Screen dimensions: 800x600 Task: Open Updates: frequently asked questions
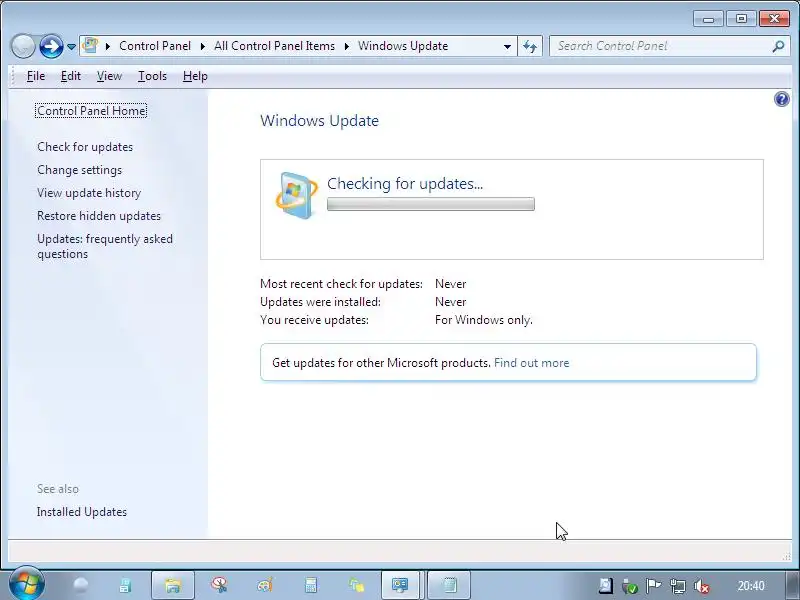pos(105,246)
